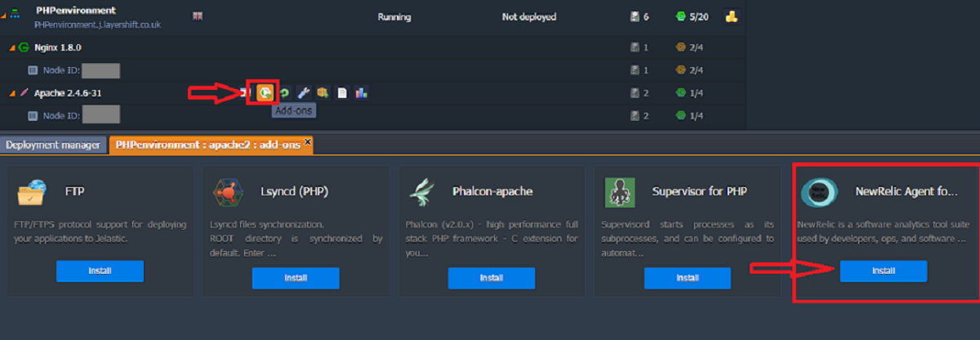This screenshot has width=980, height=340.
Task: Close the PHPenvironment add-ons tab
Action: coord(308,142)
